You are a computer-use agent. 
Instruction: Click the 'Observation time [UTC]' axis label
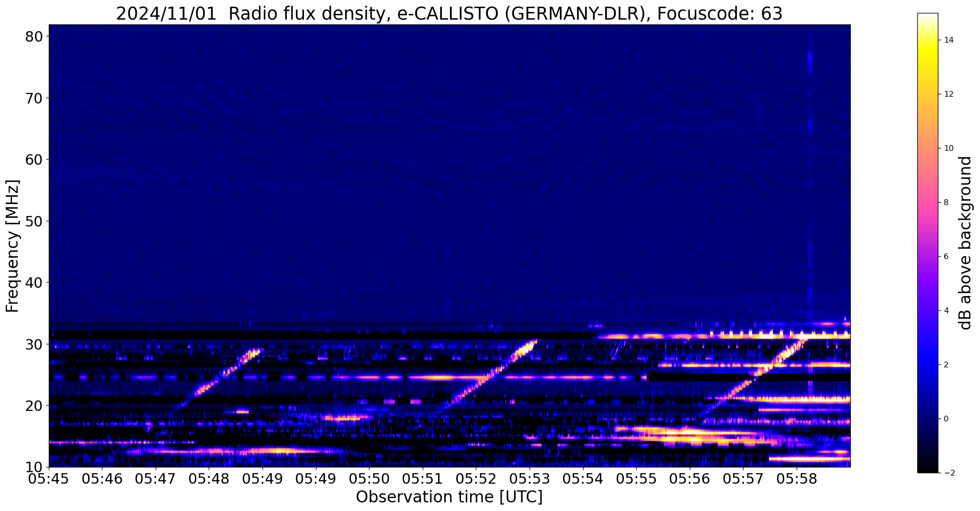click(449, 497)
